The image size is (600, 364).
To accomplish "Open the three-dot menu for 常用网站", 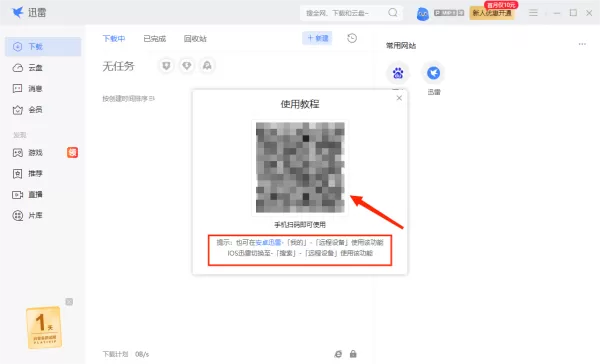I will tap(582, 44).
